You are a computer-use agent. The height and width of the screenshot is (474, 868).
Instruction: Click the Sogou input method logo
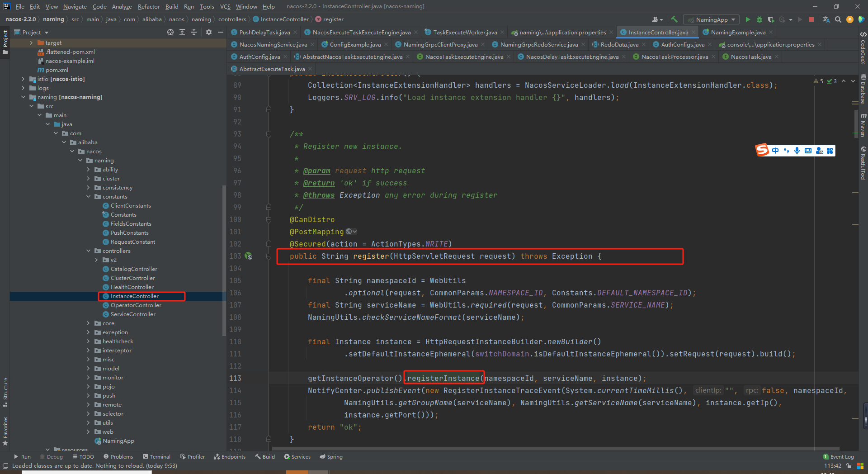pyautogui.click(x=762, y=150)
